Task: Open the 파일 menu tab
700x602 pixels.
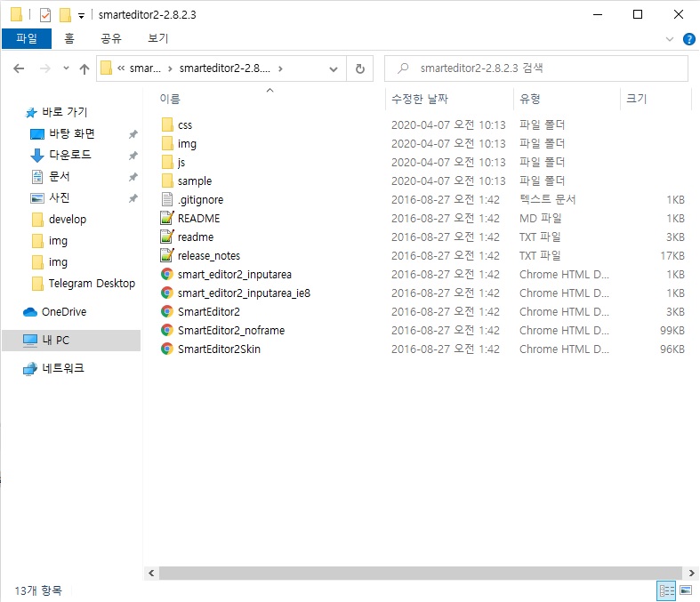Action: click(x=27, y=38)
